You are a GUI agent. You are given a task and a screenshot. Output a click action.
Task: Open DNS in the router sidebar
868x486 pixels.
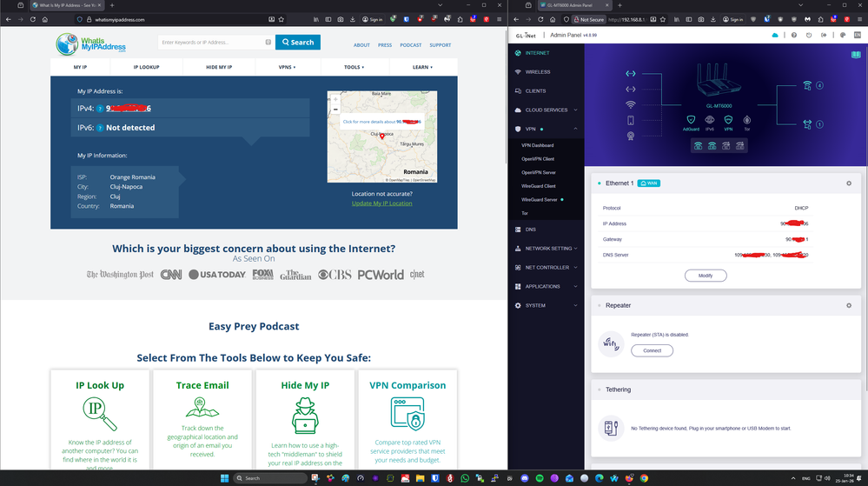click(546, 229)
